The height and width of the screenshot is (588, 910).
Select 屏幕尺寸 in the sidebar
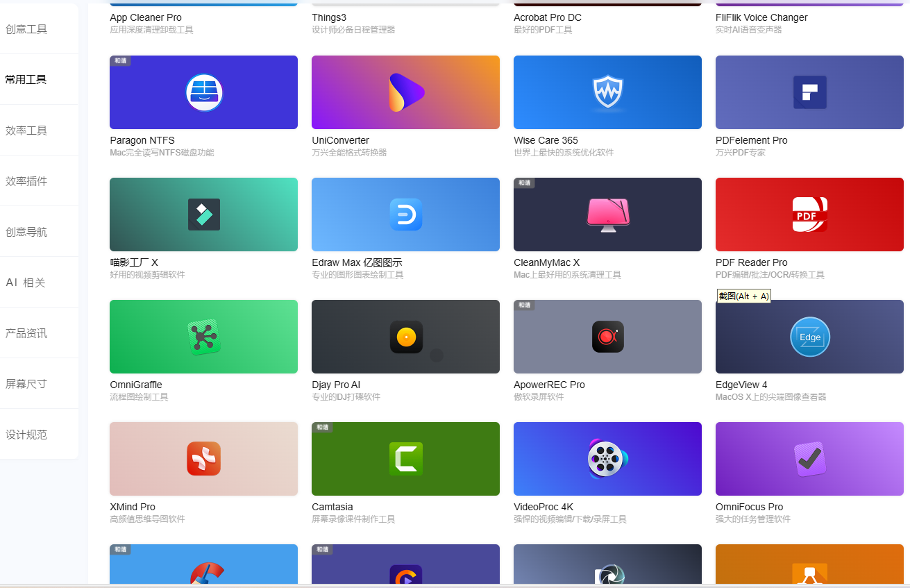[x=26, y=384]
